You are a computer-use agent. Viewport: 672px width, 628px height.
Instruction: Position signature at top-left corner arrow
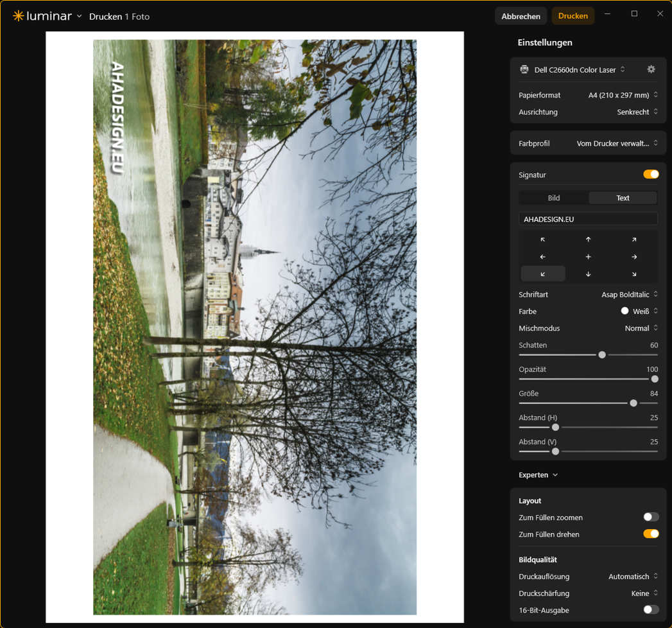(x=542, y=240)
